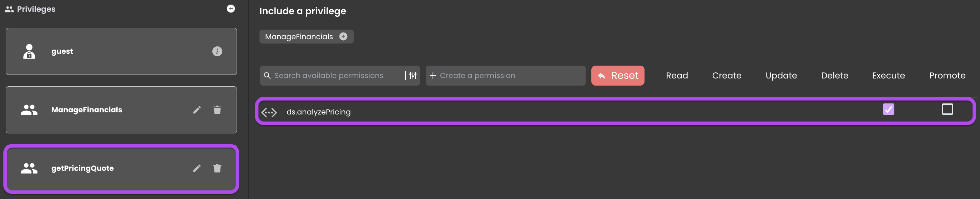Click the Execute column header
Image resolution: width=980 pixels, height=199 pixels.
(888, 76)
